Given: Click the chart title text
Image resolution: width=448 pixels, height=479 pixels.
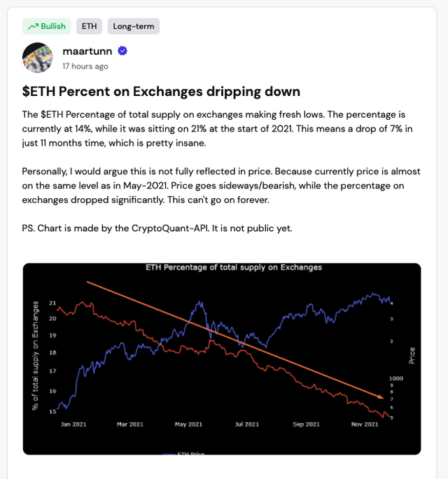Looking at the screenshot, I should [233, 268].
